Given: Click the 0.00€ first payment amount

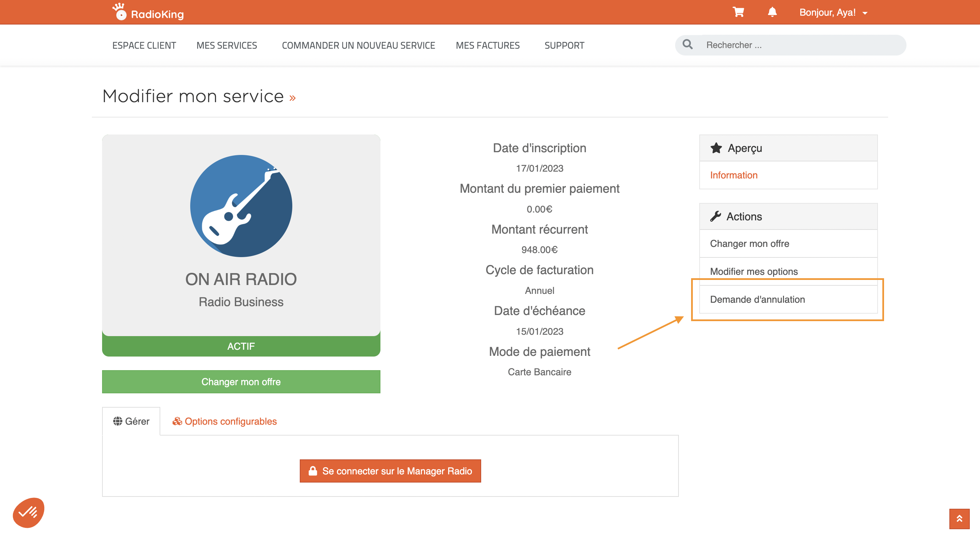Looking at the screenshot, I should tap(539, 209).
